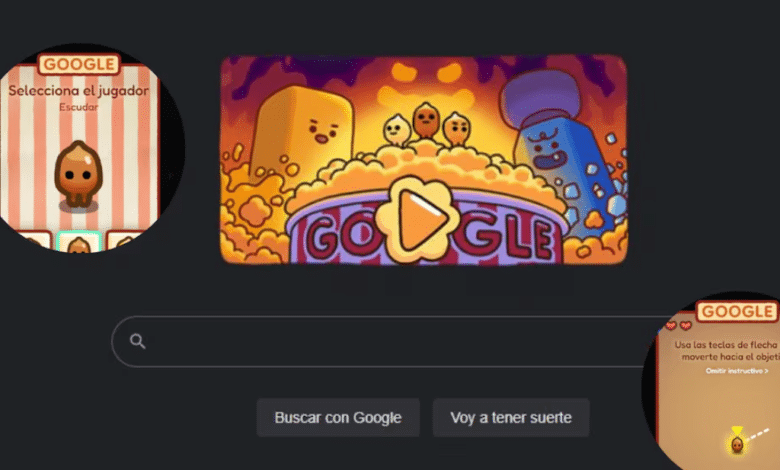Focus the Google search input field
Viewport: 780px width, 470px height.
393,341
